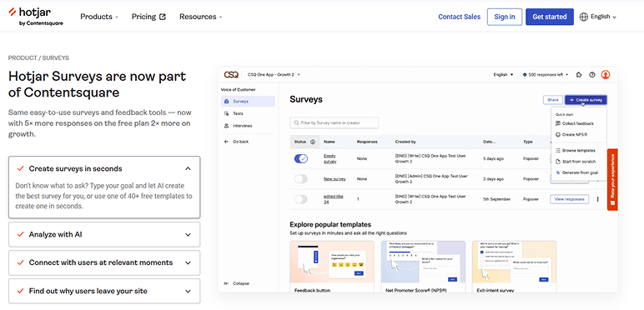Enable the edited title 34 status switch
The height and width of the screenshot is (310, 644).
click(x=300, y=199)
